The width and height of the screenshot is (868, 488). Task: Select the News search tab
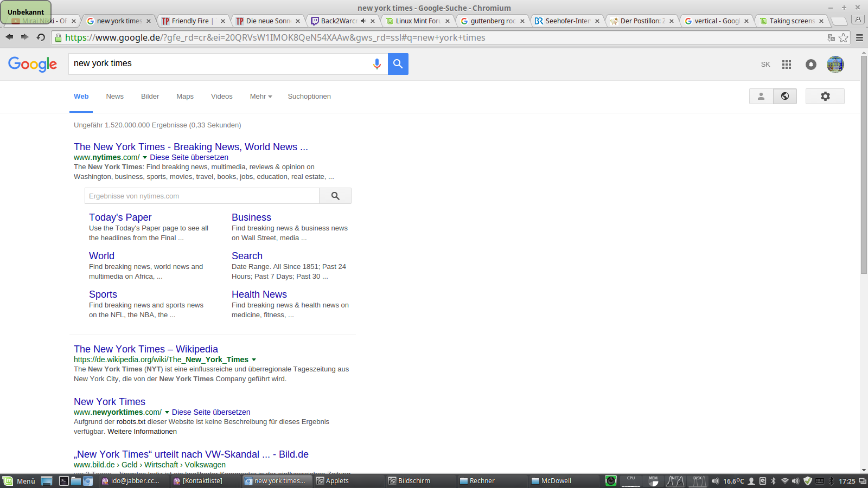coord(115,97)
